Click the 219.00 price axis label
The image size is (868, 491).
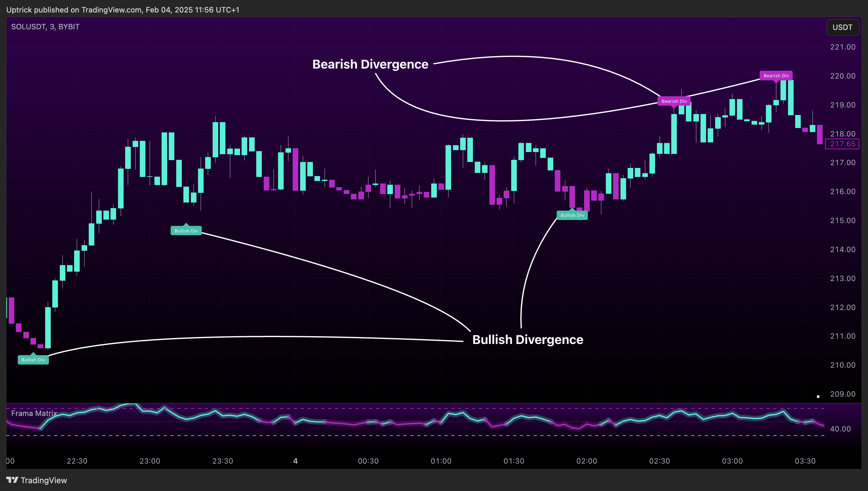point(843,105)
